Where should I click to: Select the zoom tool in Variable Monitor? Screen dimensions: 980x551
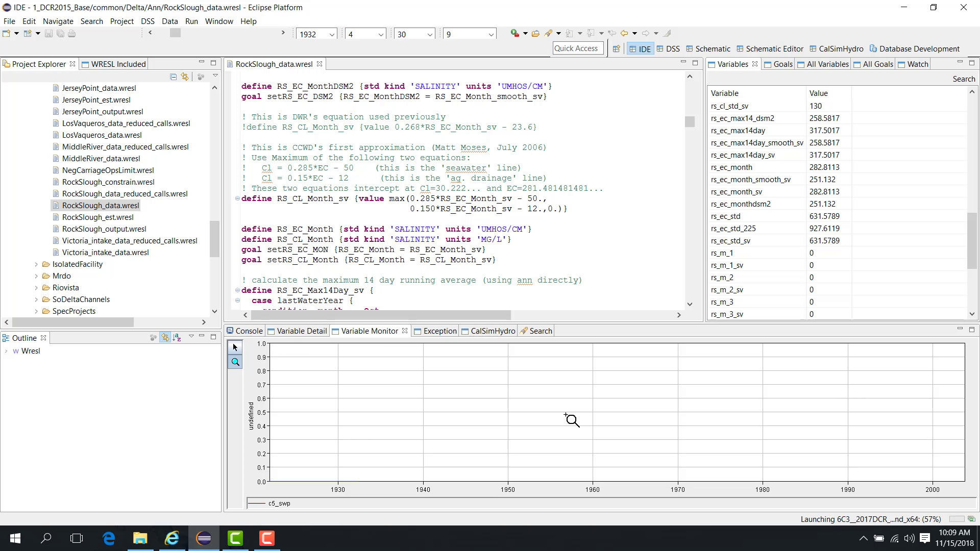pos(235,362)
